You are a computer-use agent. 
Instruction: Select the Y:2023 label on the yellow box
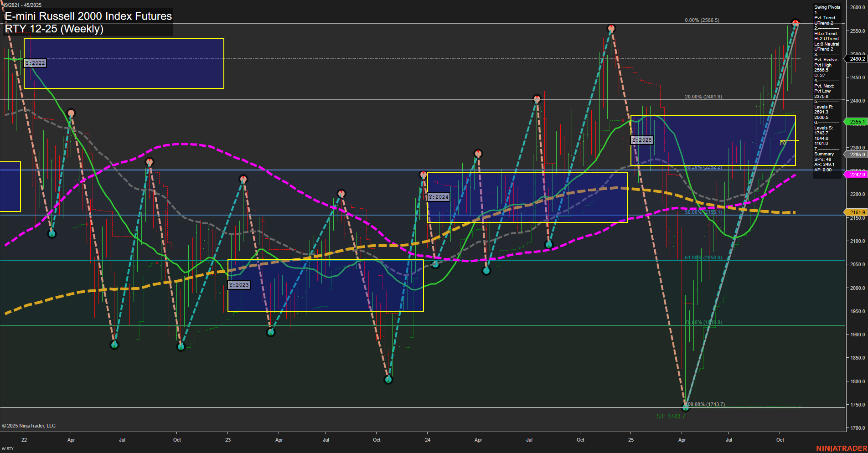(x=239, y=284)
